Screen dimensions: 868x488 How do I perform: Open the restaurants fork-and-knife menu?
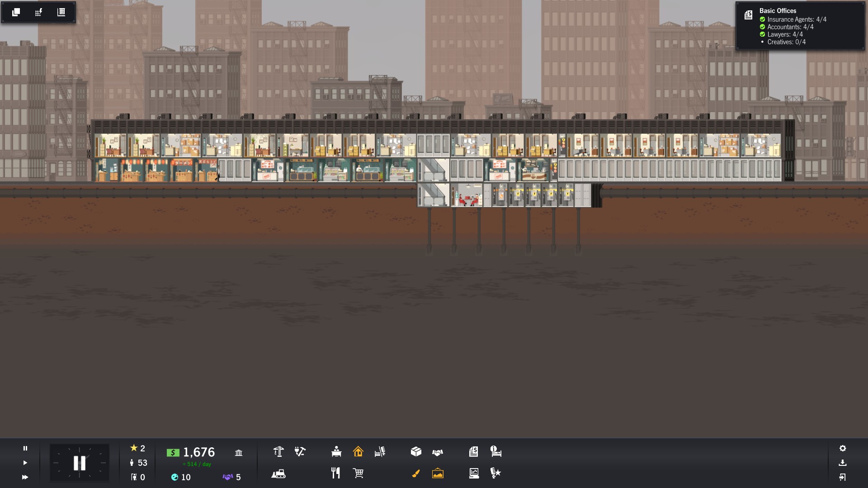(x=335, y=473)
